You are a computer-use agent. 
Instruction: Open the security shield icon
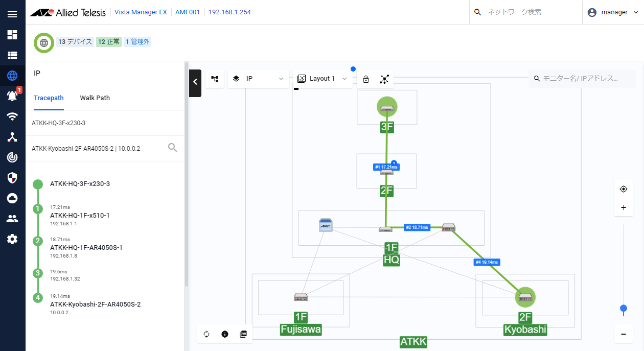12,178
